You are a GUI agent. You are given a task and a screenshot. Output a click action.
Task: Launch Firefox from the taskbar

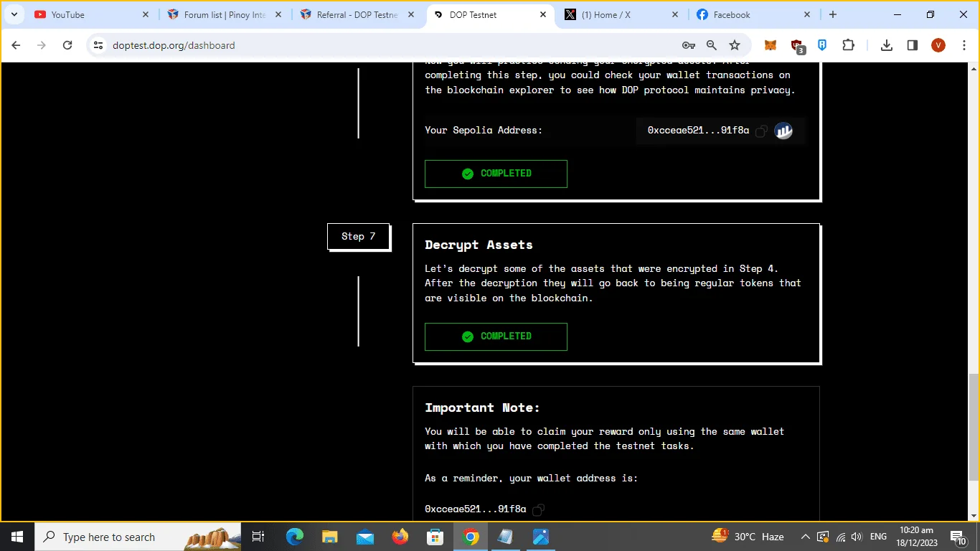coord(400,537)
